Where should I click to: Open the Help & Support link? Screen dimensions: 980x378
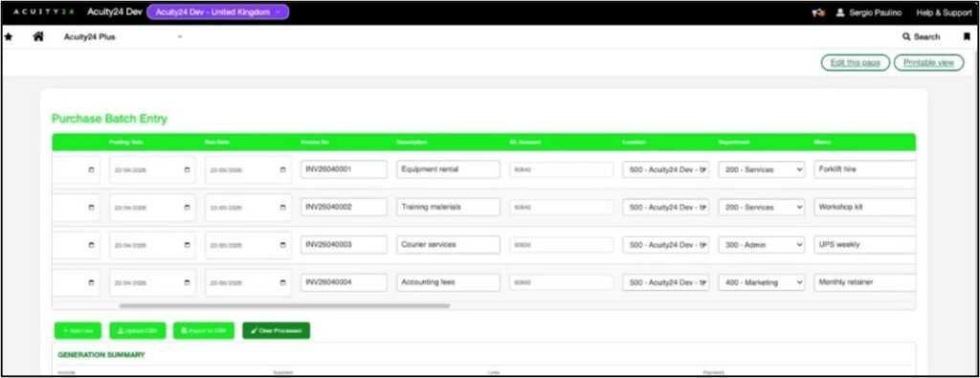point(944,12)
